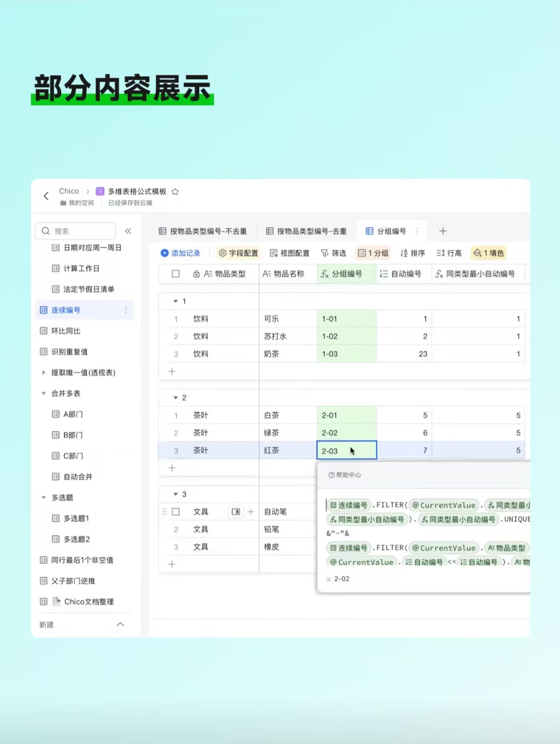The image size is (560, 744).
Task: Click the search box in sidebar
Action: coord(76,231)
